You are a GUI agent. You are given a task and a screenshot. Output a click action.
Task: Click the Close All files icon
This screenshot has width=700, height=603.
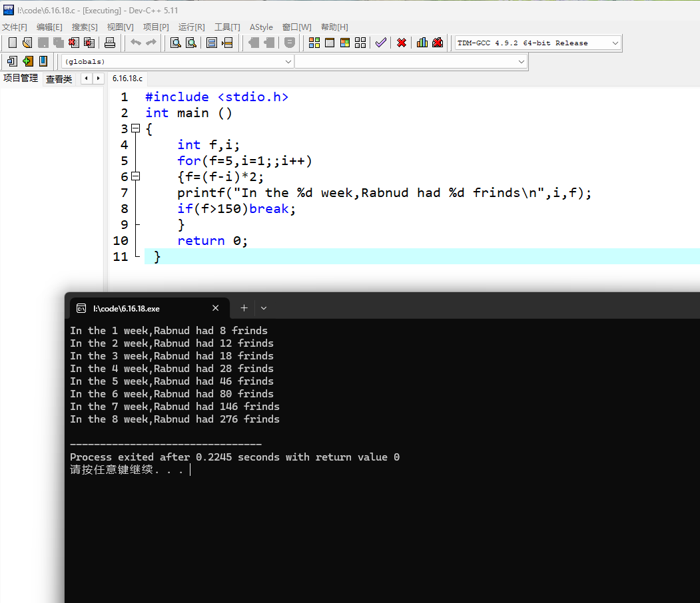[89, 43]
